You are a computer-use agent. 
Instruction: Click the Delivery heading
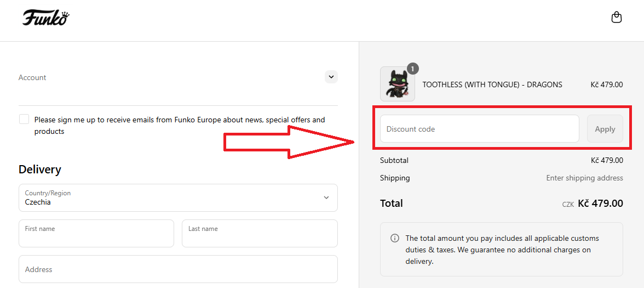click(x=40, y=170)
